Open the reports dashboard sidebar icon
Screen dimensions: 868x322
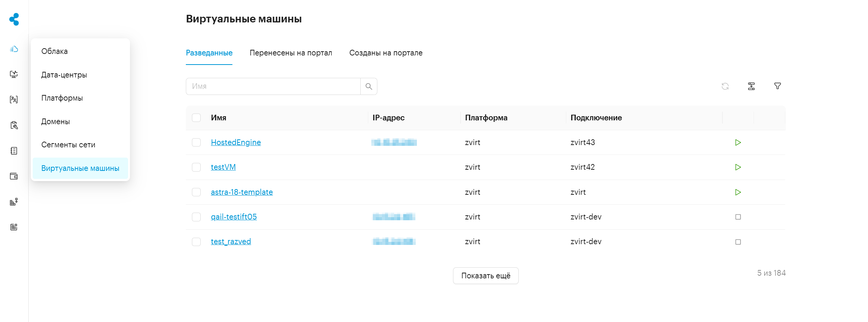(x=14, y=227)
